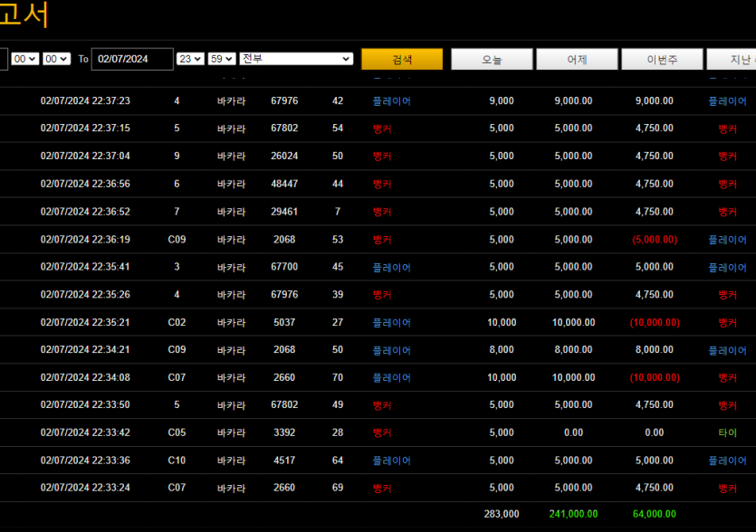
Task: Select timestamp 02/07/2024 22:35:21
Action: click(x=85, y=322)
